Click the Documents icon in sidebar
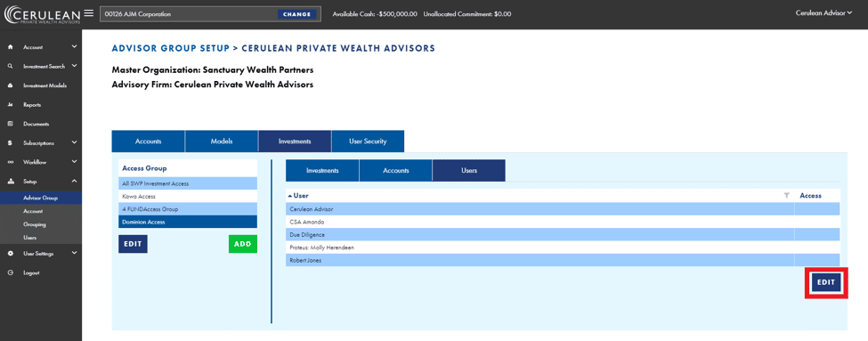This screenshot has height=341, width=868. coord(11,124)
